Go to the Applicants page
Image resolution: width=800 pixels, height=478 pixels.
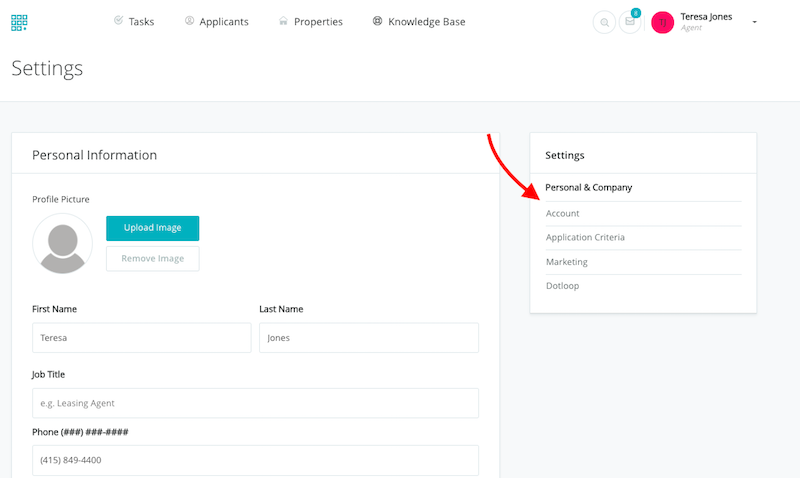tap(216, 22)
